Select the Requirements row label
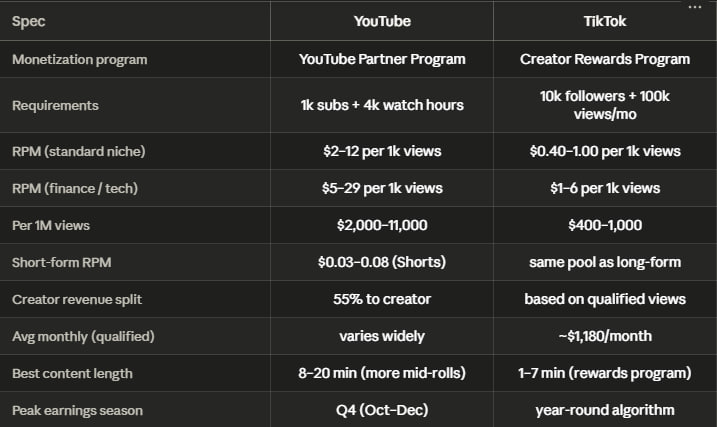The height and width of the screenshot is (427, 717). pyautogui.click(x=55, y=106)
